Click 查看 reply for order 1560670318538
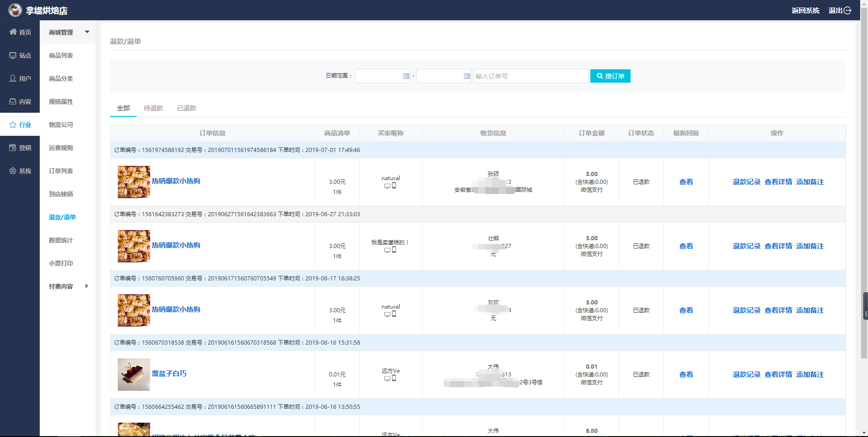868x437 pixels. coord(686,374)
